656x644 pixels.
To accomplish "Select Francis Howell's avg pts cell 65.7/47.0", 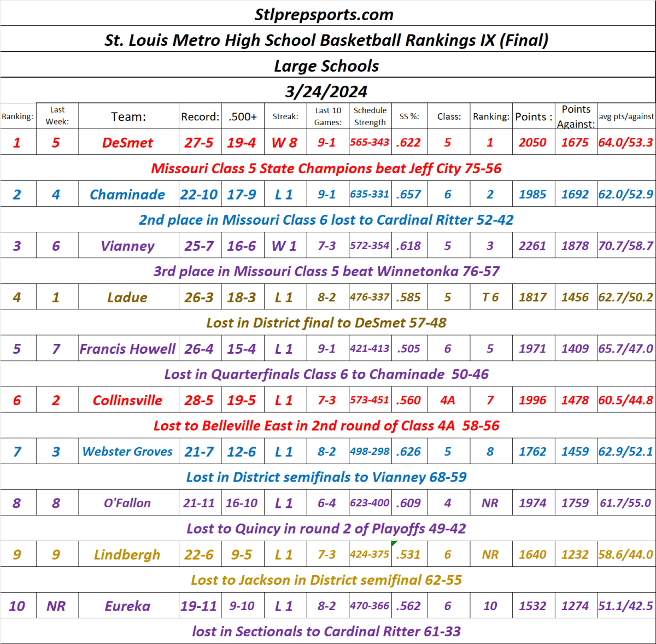I will pos(625,349).
